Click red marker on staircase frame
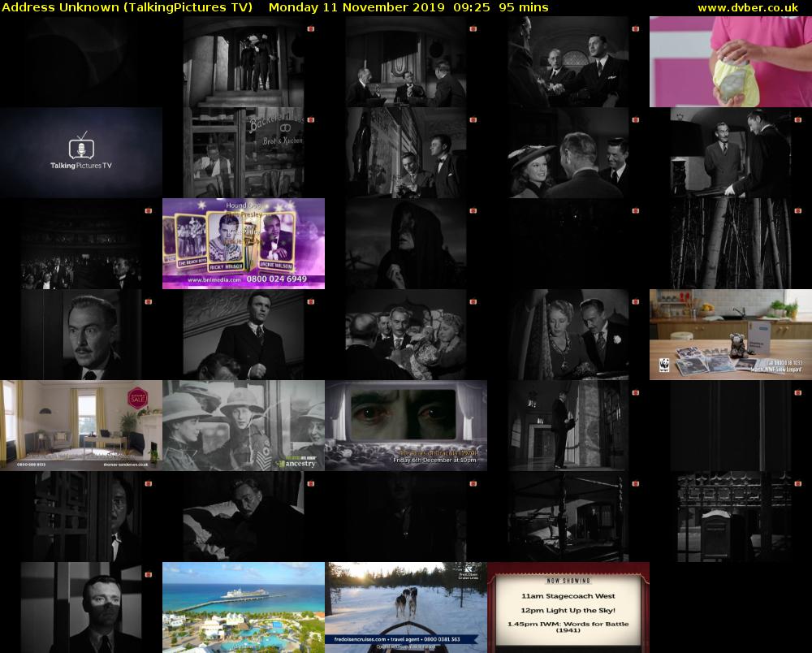 (x=311, y=29)
